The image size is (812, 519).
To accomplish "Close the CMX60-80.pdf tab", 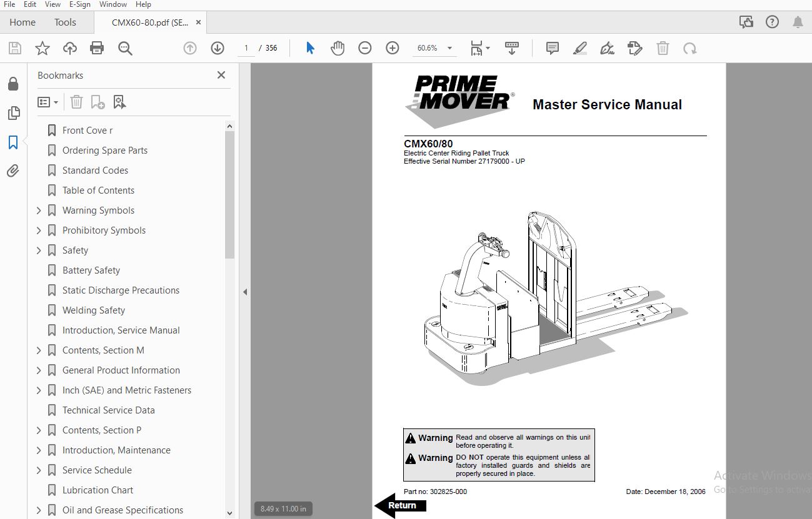I will [199, 22].
